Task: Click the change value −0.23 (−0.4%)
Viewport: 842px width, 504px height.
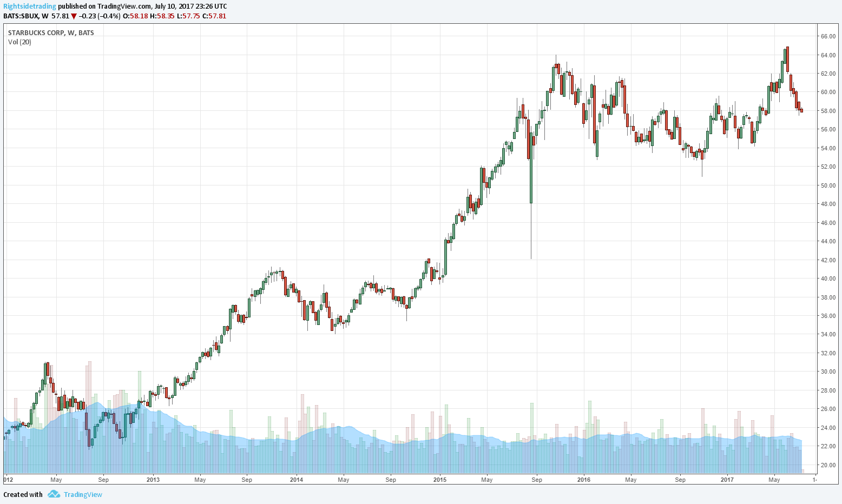Action: (100, 16)
